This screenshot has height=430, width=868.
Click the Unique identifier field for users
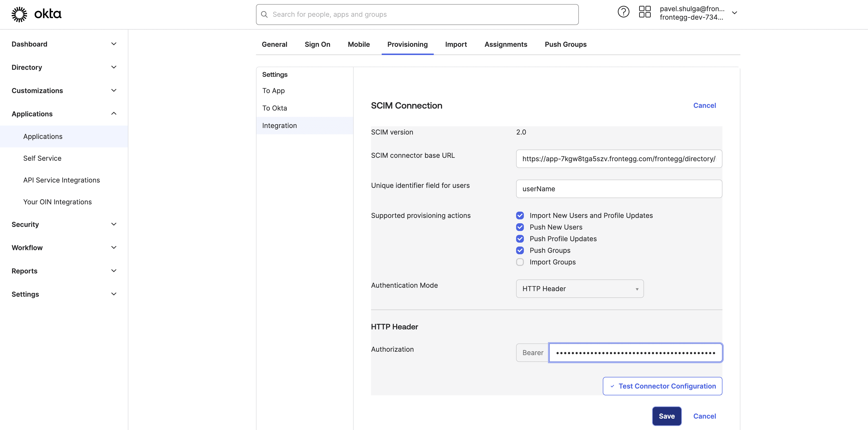pyautogui.click(x=619, y=189)
